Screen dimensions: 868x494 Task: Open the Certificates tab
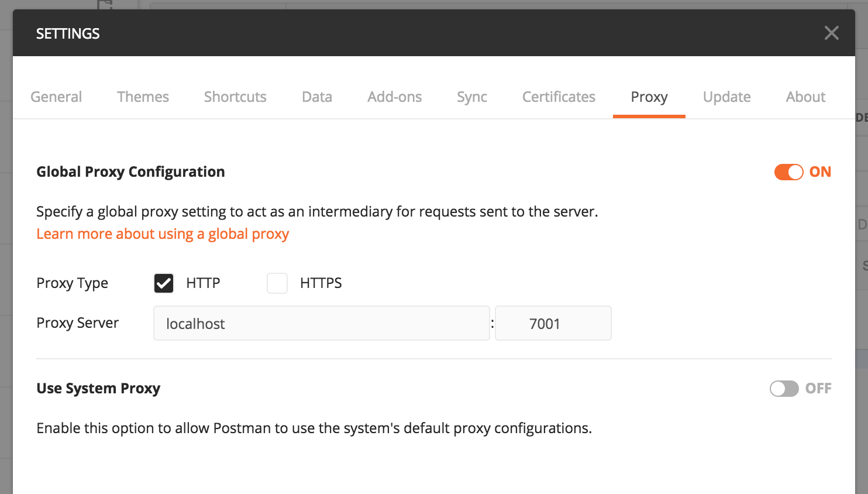[x=559, y=97]
